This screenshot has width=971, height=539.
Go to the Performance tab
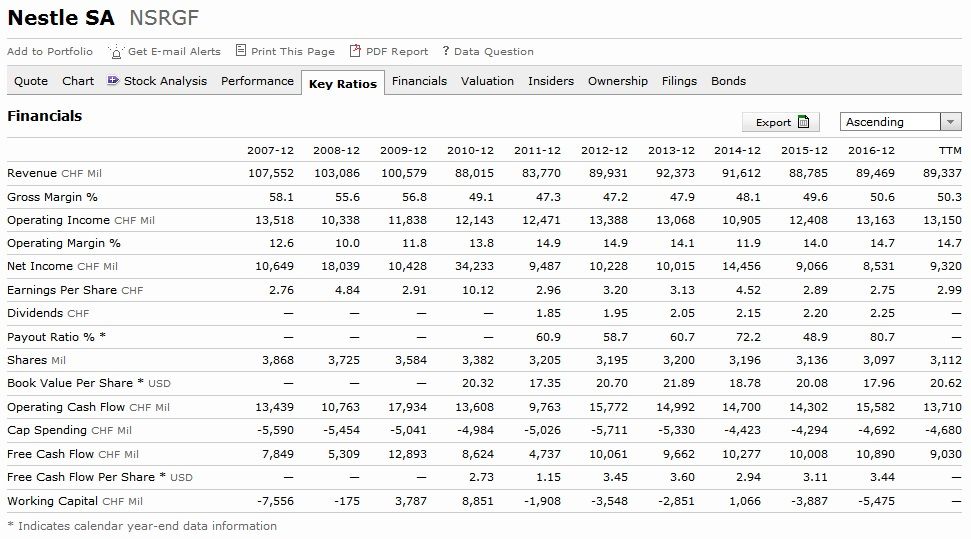pyautogui.click(x=257, y=81)
